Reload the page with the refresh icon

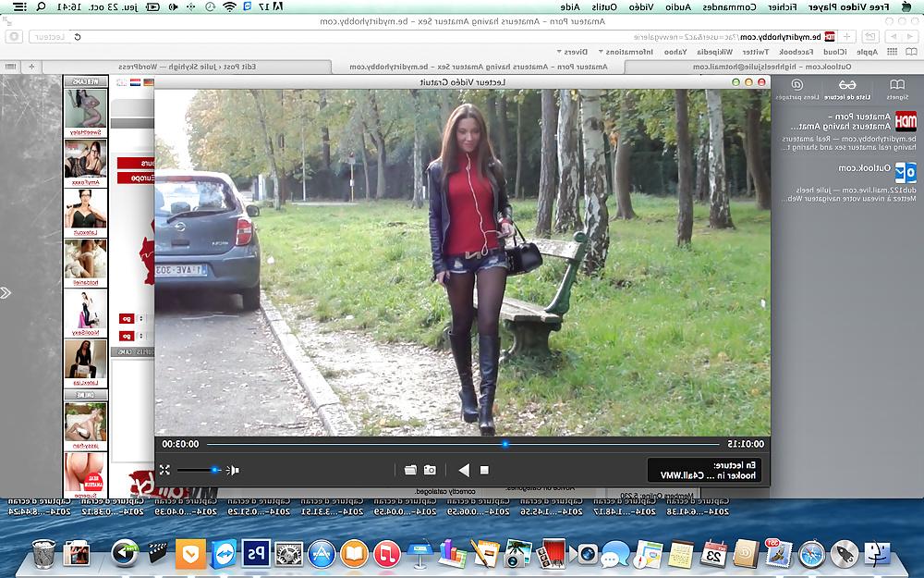pos(78,37)
